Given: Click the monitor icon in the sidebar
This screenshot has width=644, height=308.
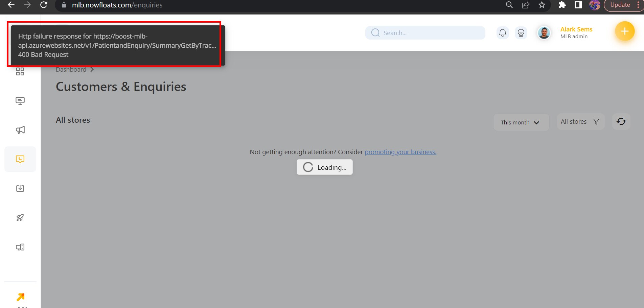Looking at the screenshot, I should (x=20, y=101).
